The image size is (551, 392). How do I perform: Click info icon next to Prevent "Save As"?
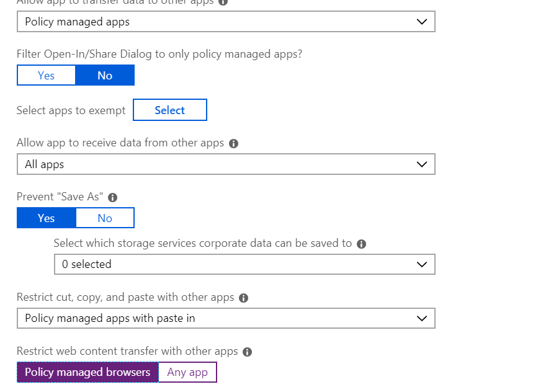[x=112, y=198]
